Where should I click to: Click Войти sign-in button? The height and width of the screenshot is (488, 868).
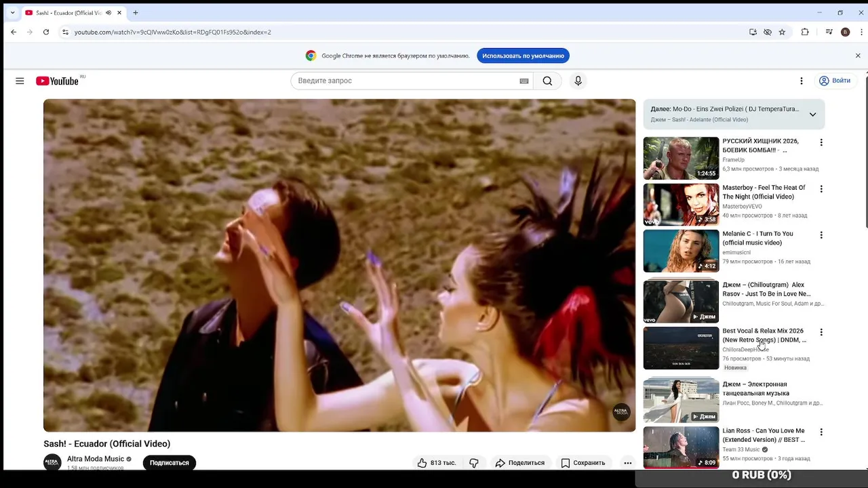[835, 81]
